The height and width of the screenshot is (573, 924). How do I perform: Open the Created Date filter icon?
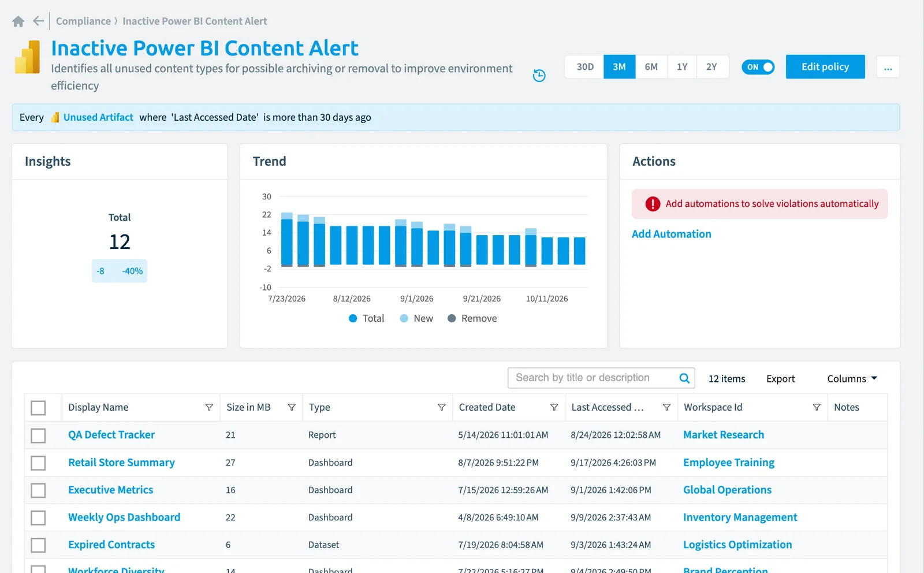(554, 407)
